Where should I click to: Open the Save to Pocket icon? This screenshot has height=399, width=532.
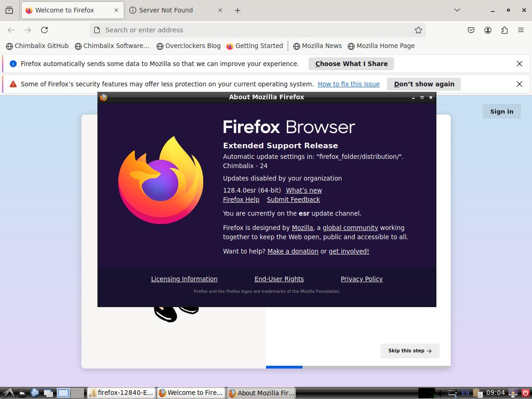pos(471,30)
